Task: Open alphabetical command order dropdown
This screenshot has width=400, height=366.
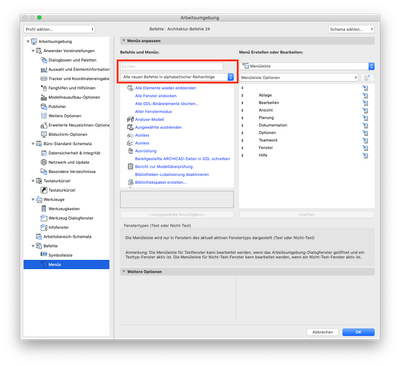Action: pos(177,77)
